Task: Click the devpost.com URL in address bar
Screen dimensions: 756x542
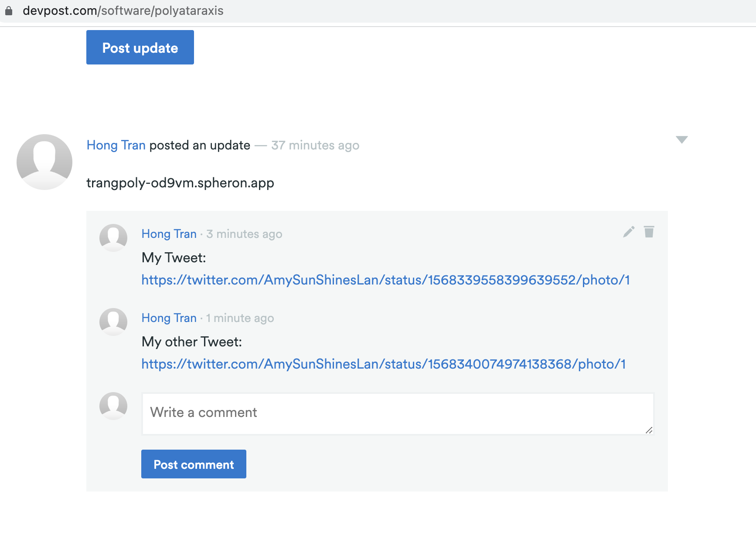Action: click(x=123, y=11)
